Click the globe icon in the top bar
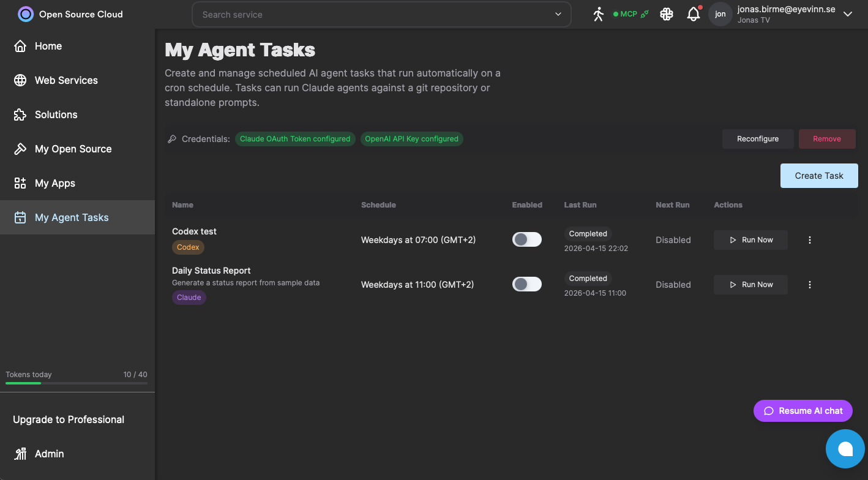This screenshot has height=480, width=868. tap(666, 13)
